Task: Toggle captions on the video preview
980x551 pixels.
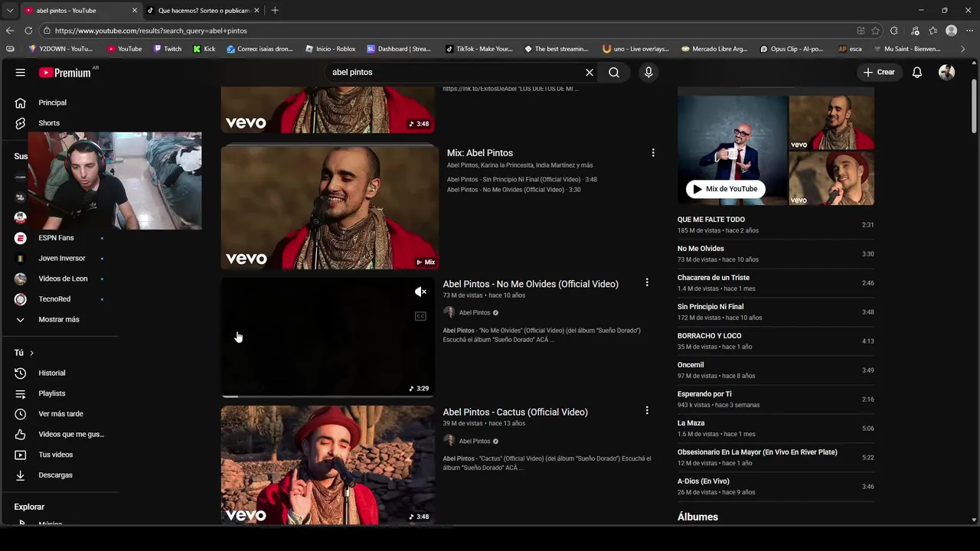Action: 420,316
